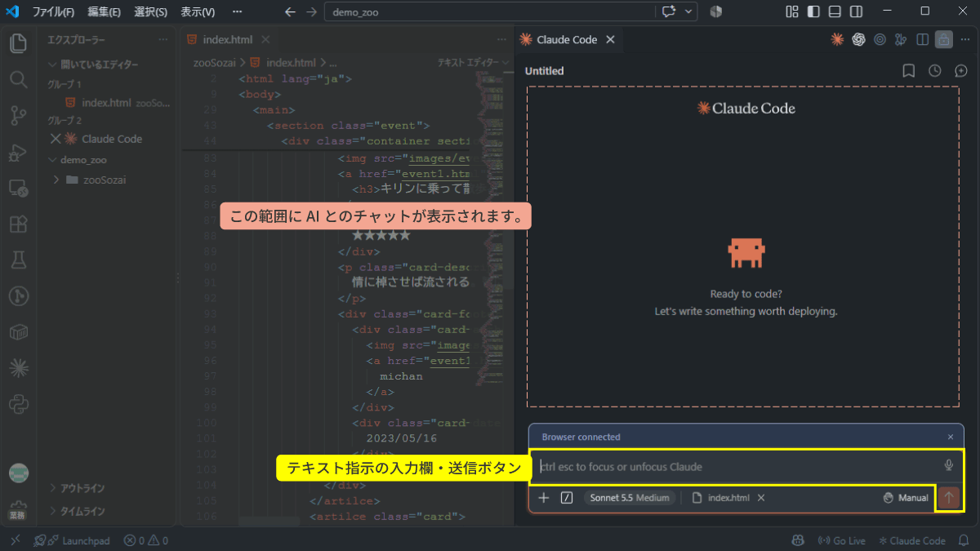Expand the アウトライン section
This screenshot has width=980, height=551.
[x=76, y=488]
